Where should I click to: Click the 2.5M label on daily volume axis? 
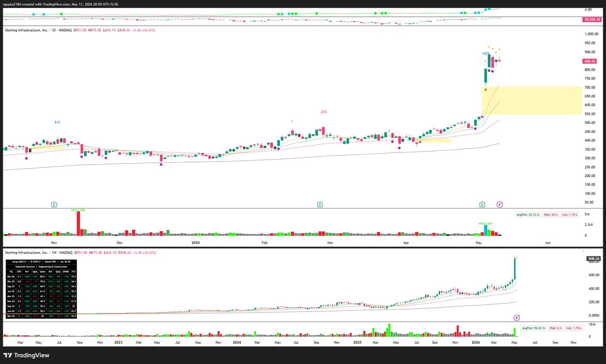(589, 224)
